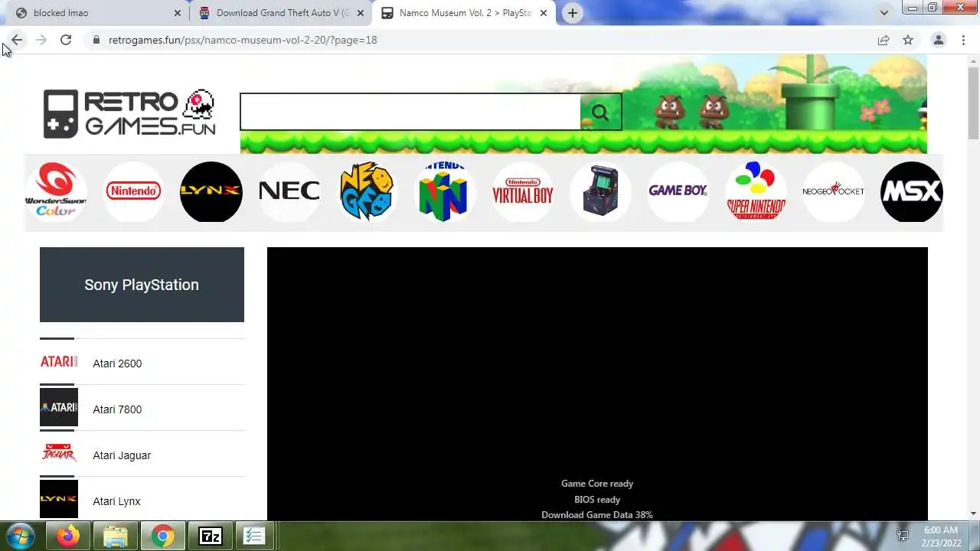Image resolution: width=980 pixels, height=551 pixels.
Task: Click the "Game Core ready" text
Action: [597, 484]
